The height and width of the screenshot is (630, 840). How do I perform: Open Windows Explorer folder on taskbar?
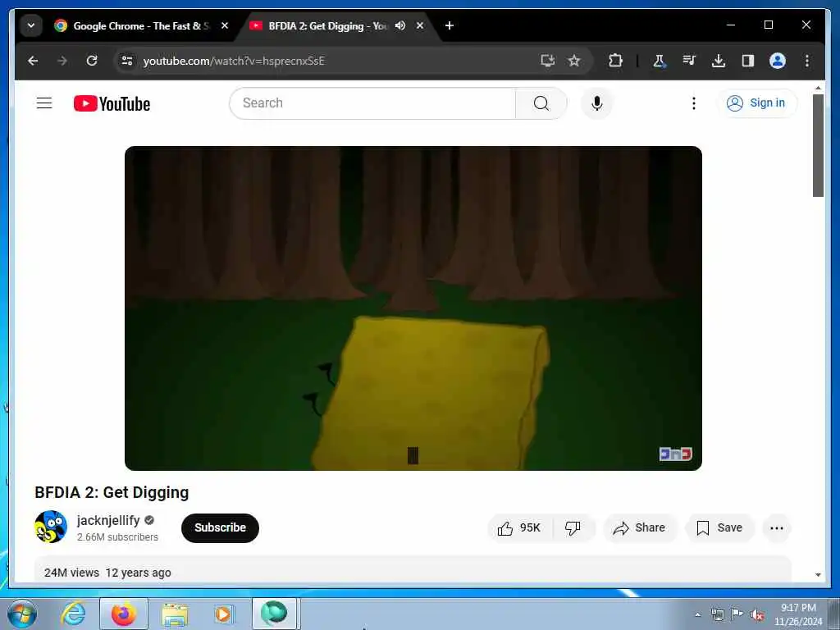point(175,615)
